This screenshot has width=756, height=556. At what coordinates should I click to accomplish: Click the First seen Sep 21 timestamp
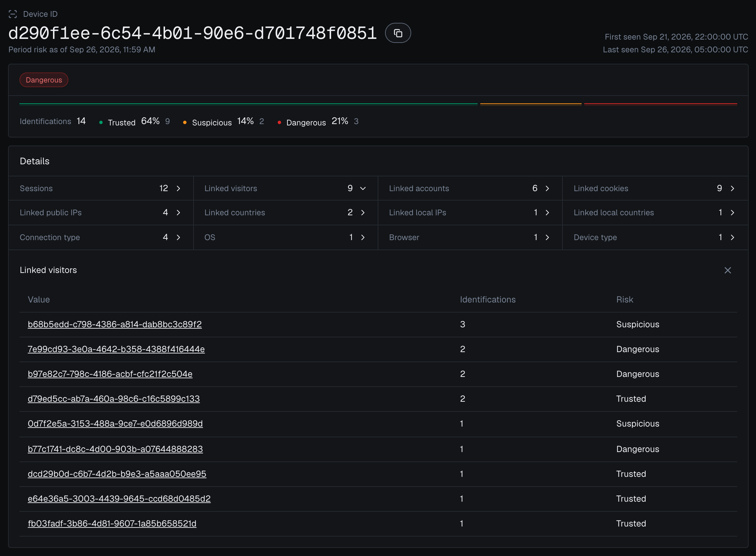click(676, 37)
